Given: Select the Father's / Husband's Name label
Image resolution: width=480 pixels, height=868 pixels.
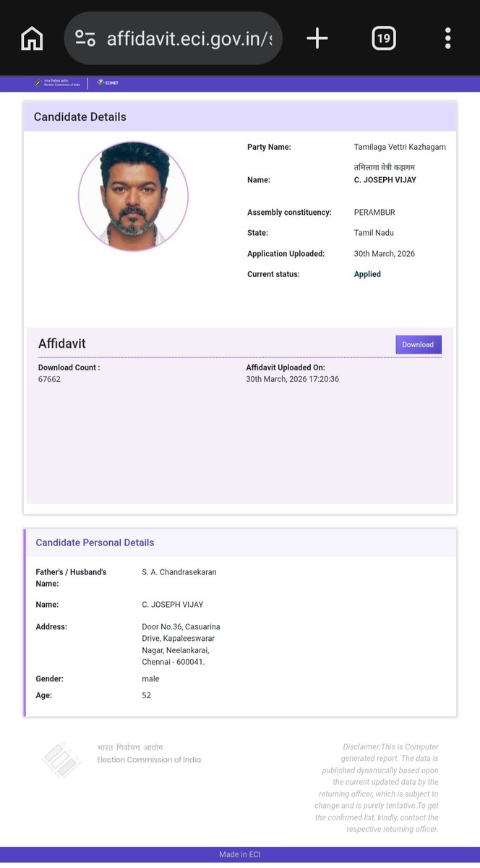Looking at the screenshot, I should [71, 578].
